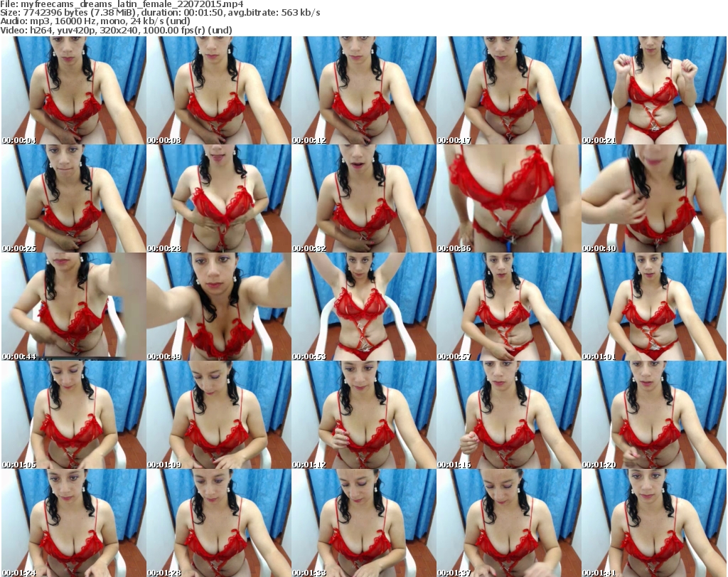Screen dimensions: 728x577
Task: Click the frame labeled 00:00:17
Action: point(509,90)
